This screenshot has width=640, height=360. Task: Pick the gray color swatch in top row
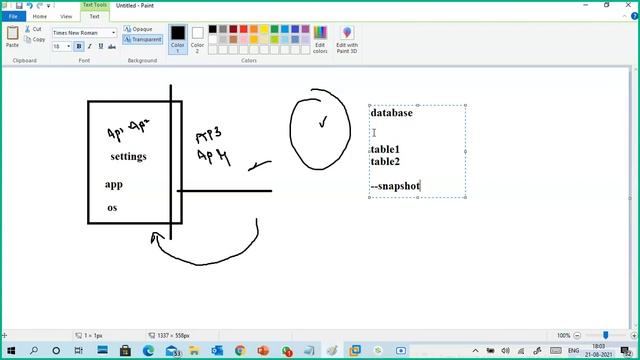click(223, 29)
